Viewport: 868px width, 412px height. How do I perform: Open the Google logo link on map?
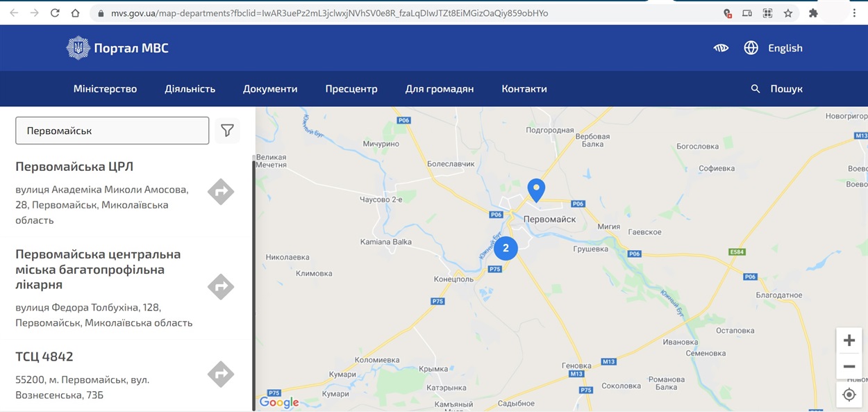(x=279, y=402)
